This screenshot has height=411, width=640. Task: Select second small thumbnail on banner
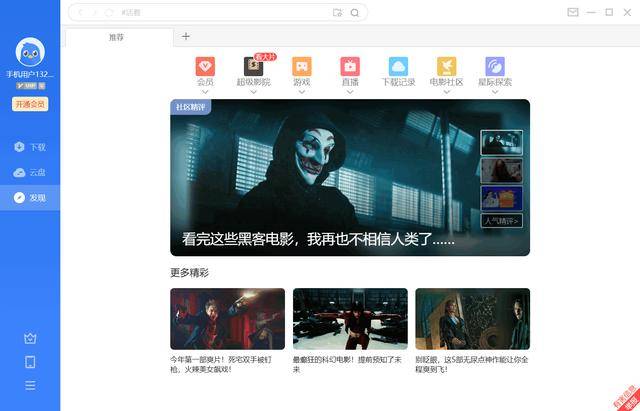tap(502, 170)
